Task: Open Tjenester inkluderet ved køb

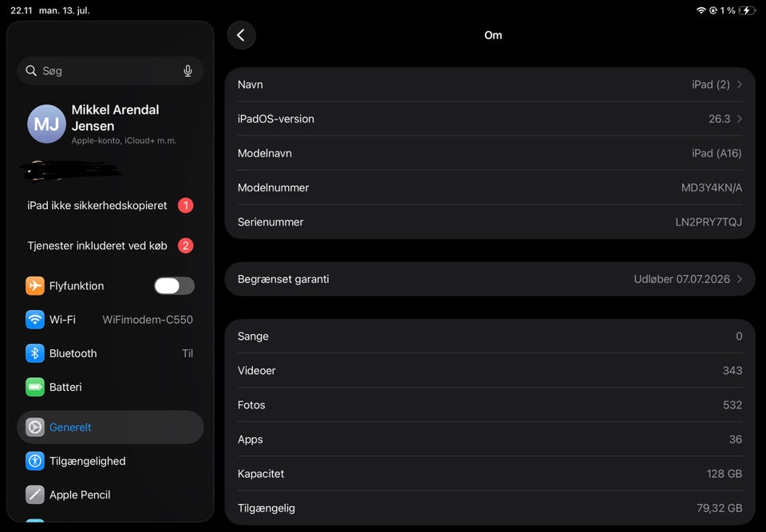Action: pyautogui.click(x=110, y=246)
